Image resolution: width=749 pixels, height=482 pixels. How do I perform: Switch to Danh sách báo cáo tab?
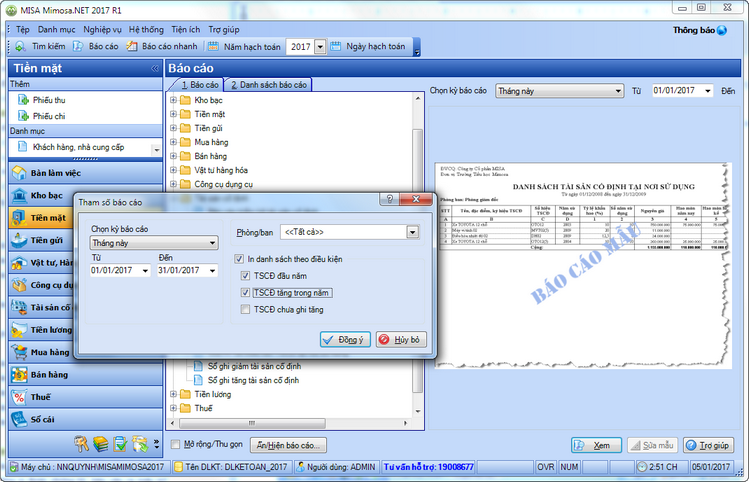point(268,85)
